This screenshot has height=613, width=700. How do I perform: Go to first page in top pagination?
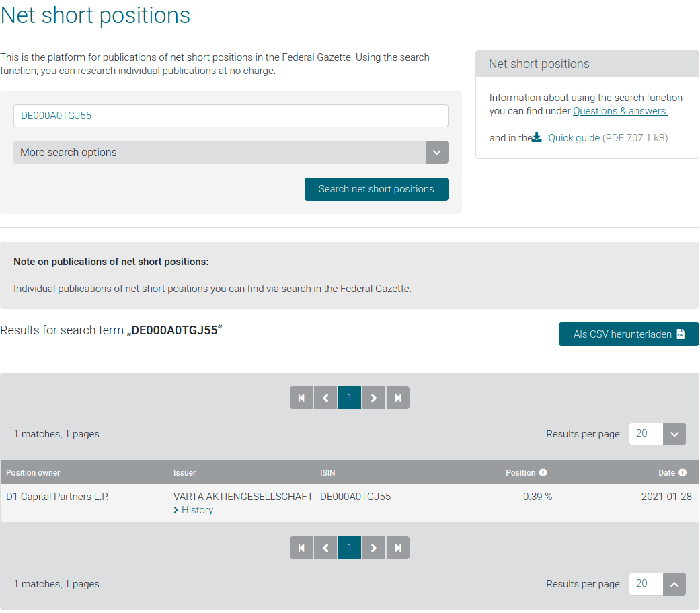tap(301, 398)
